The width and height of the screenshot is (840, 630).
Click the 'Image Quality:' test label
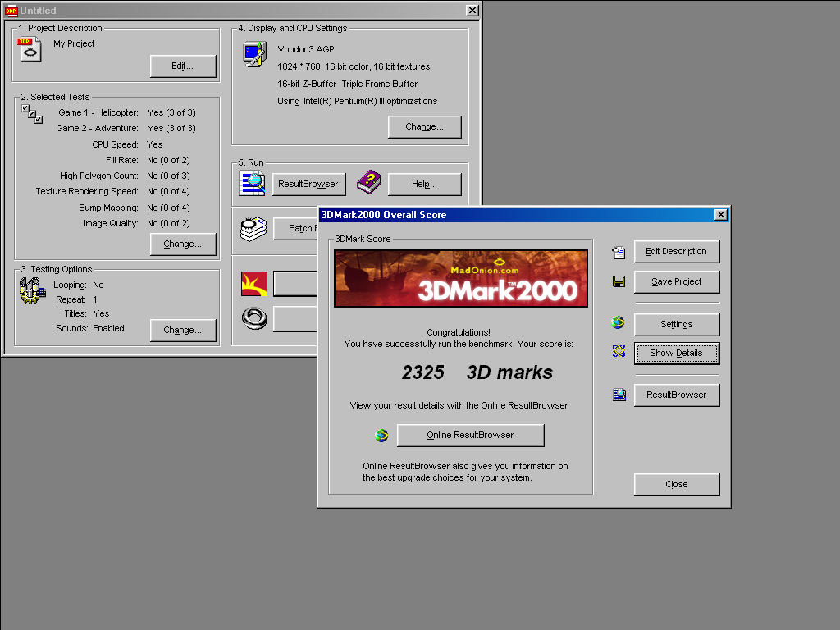pos(111,223)
